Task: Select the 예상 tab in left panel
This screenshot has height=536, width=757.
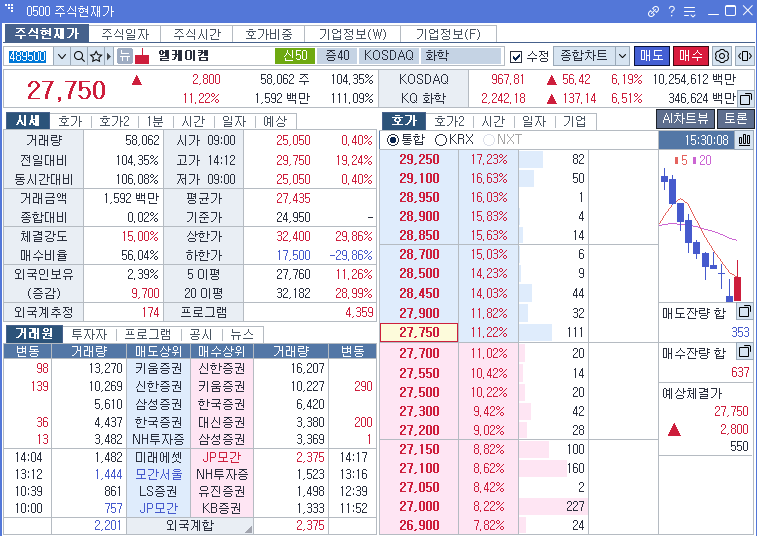Action: point(275,121)
